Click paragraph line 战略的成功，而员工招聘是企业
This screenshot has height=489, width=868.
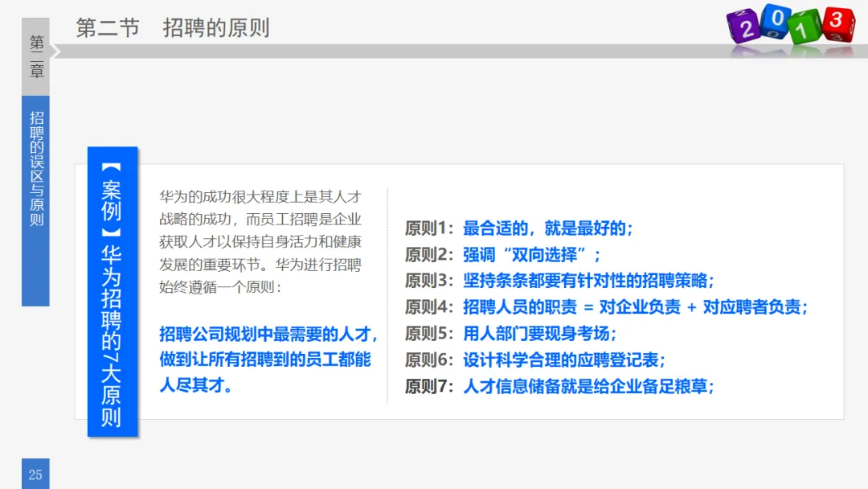point(260,220)
